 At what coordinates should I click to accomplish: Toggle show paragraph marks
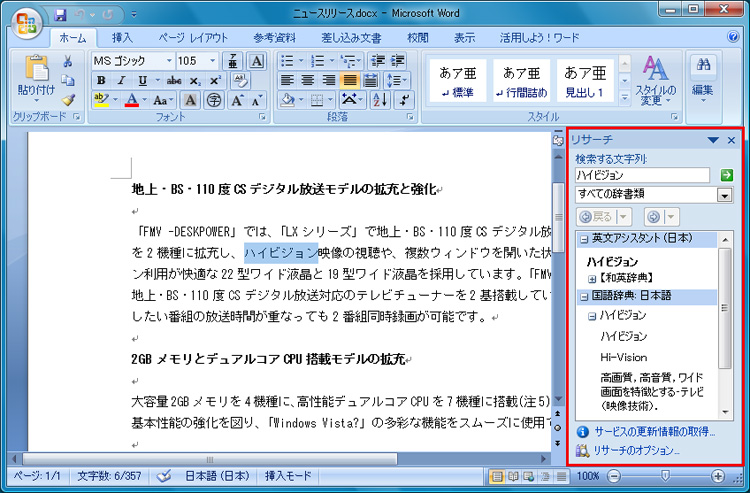click(x=404, y=100)
